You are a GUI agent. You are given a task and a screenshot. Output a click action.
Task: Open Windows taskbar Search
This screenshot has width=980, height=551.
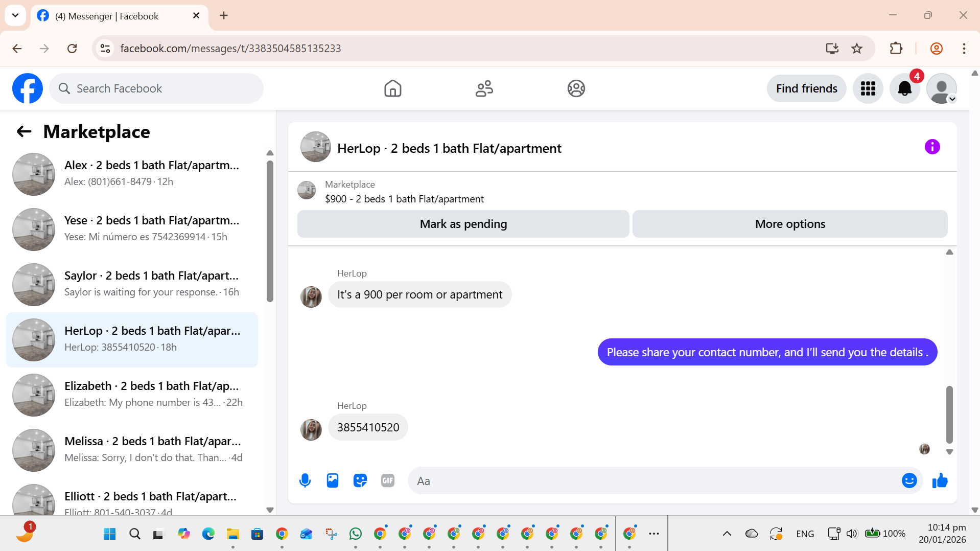tap(135, 534)
